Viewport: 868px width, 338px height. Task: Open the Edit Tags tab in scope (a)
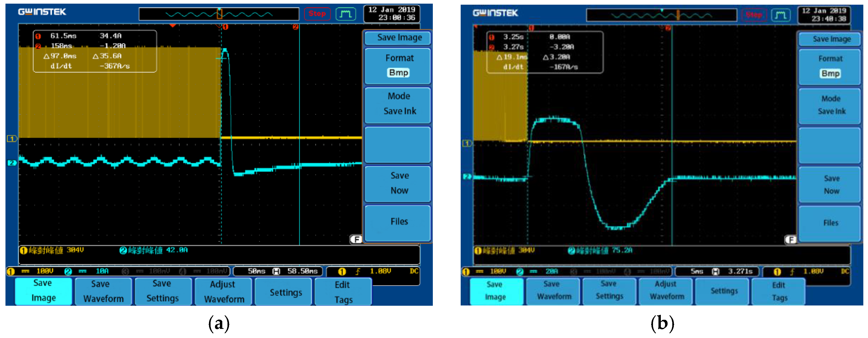coord(343,291)
